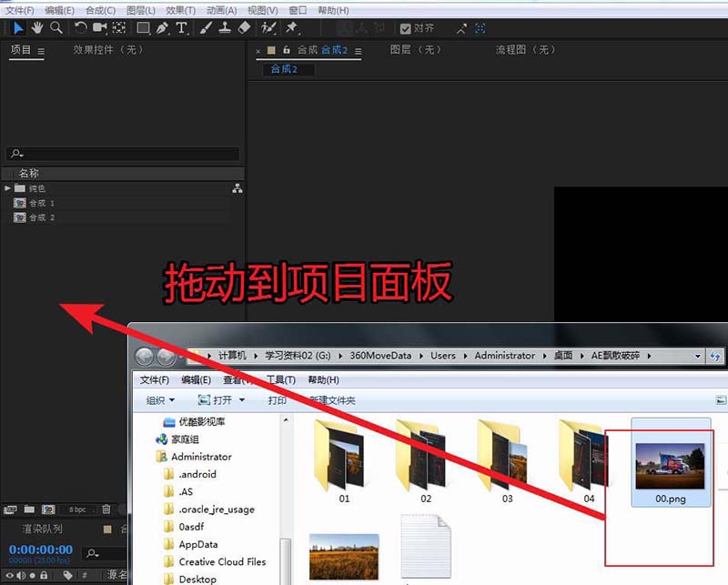728x585 pixels.
Task: Open 工具(T) menu in Explorer
Action: [x=281, y=379]
